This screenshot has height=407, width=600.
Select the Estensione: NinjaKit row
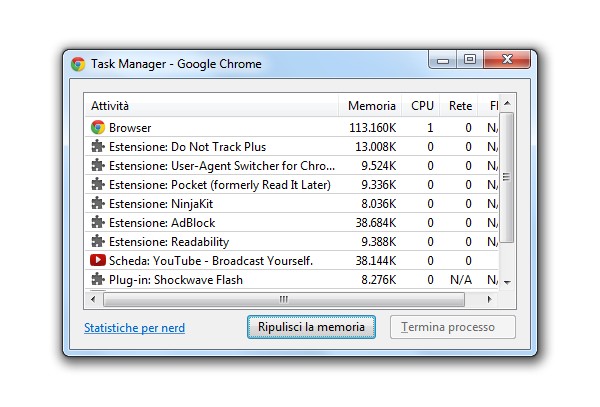click(292, 204)
